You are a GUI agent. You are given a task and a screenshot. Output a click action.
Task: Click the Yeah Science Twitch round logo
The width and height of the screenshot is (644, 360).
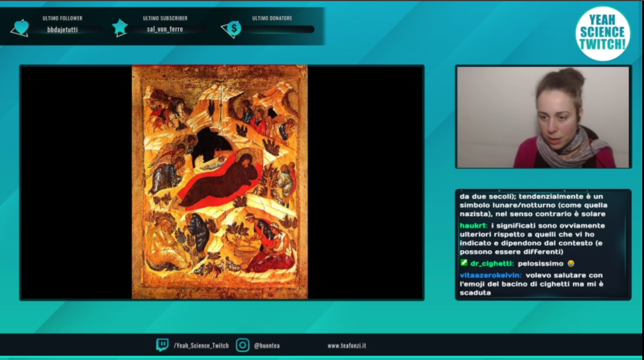pos(603,34)
